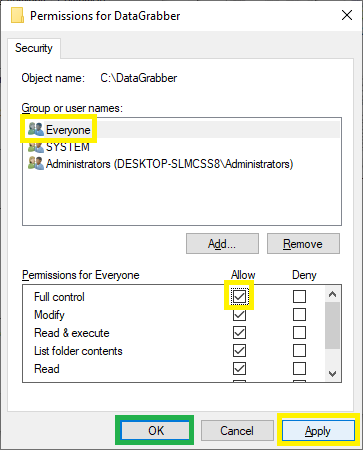This screenshot has height=450, width=363.
Task: Check Deny for Read & execute
Action: [x=299, y=332]
